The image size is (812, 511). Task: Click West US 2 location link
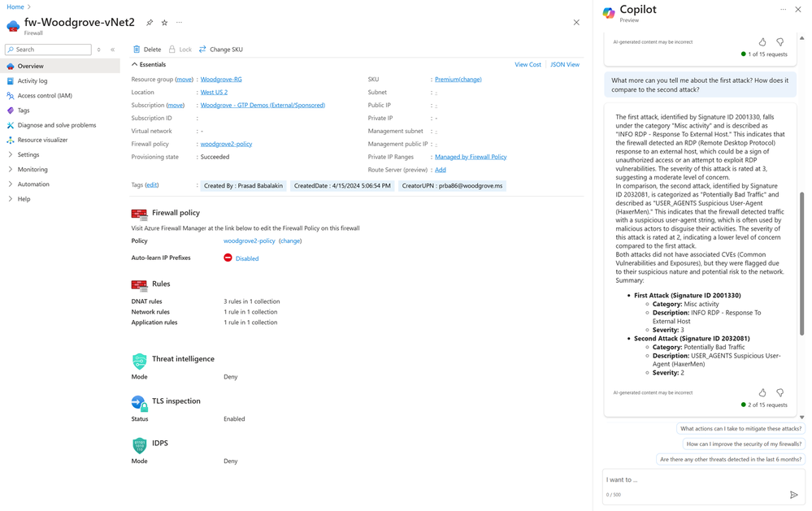pyautogui.click(x=214, y=92)
